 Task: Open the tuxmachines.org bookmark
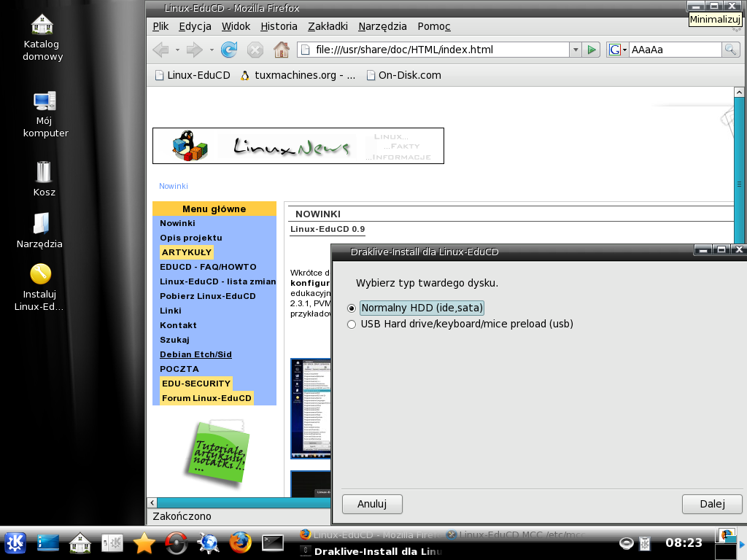point(298,75)
